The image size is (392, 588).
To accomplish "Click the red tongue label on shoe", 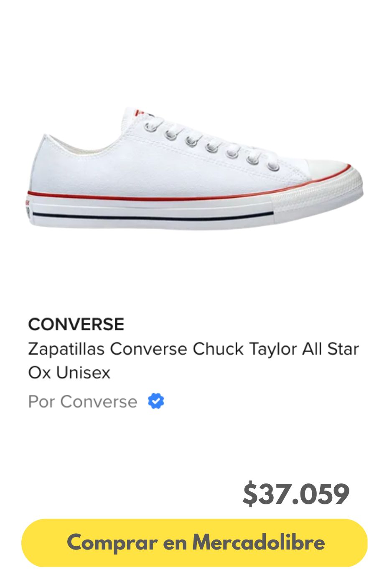I will tap(140, 112).
